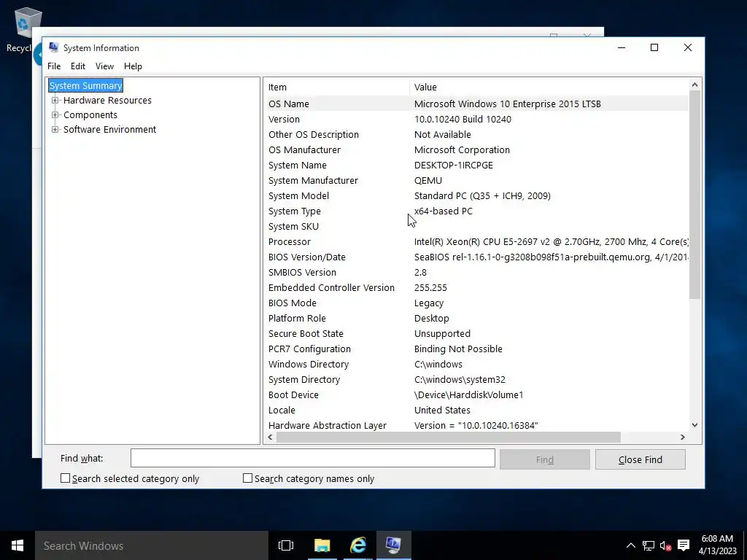Open the Help menu

(x=133, y=66)
